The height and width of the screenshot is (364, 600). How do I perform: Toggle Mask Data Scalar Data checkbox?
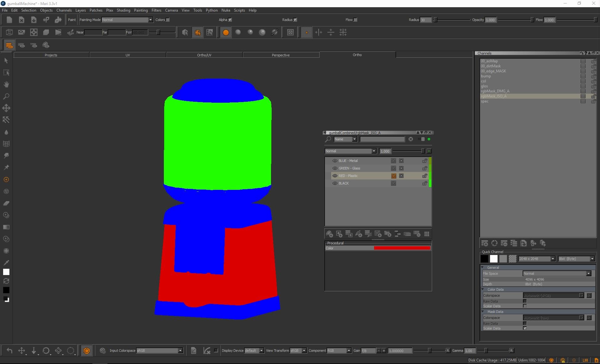pos(525,328)
